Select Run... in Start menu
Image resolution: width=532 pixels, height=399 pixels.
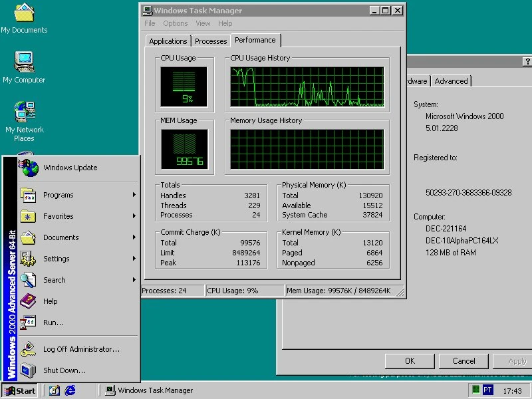(x=78, y=323)
